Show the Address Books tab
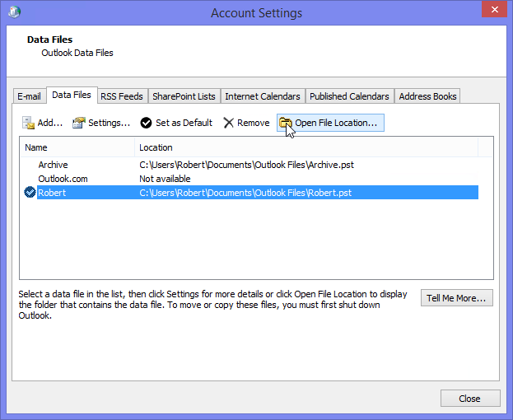Viewport: 513px width, 420px height. point(427,96)
